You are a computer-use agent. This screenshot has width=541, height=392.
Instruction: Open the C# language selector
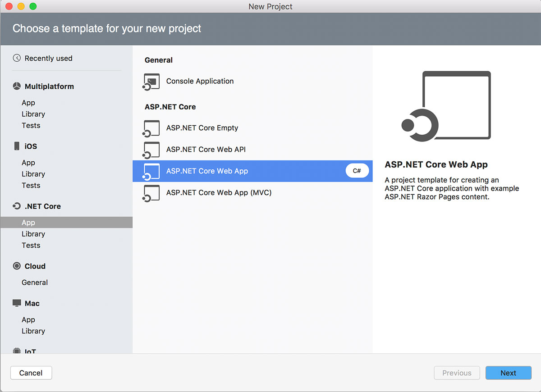click(357, 171)
